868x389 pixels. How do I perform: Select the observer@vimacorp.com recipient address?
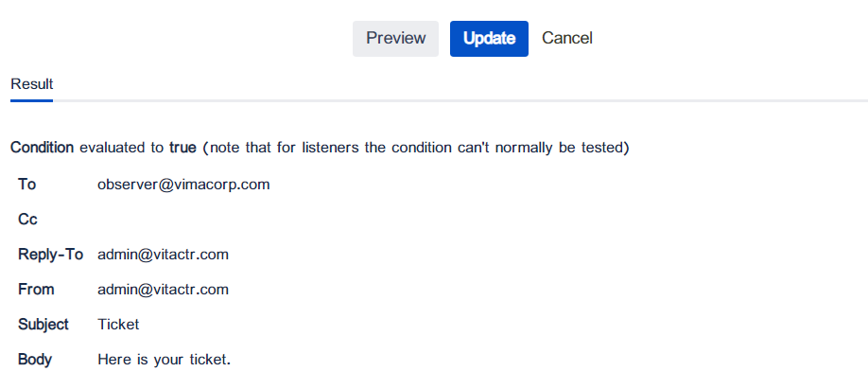(x=183, y=185)
